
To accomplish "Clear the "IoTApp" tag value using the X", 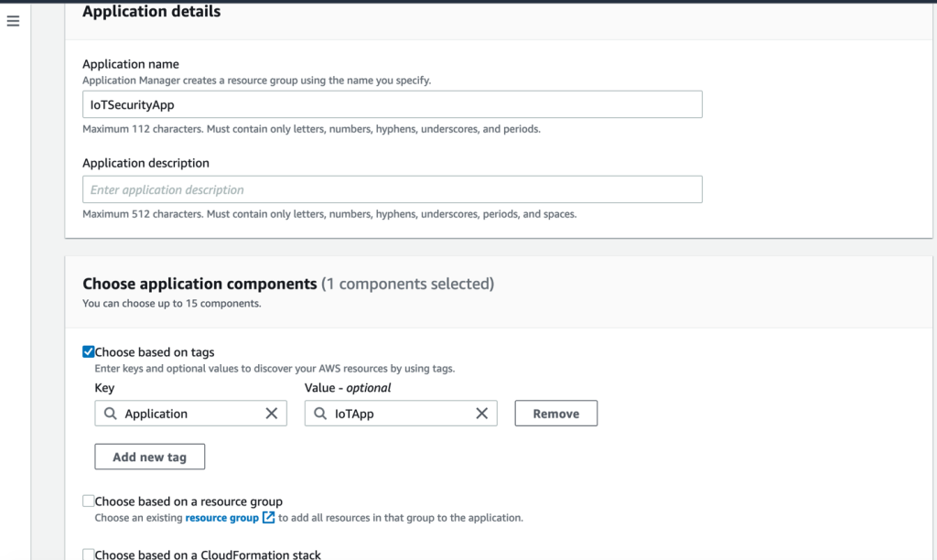I will [x=482, y=413].
